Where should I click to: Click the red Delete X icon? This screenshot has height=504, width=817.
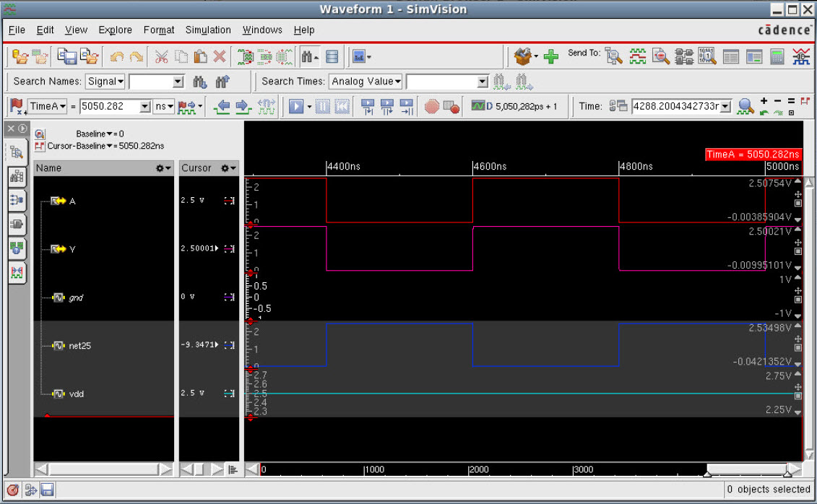[x=220, y=56]
